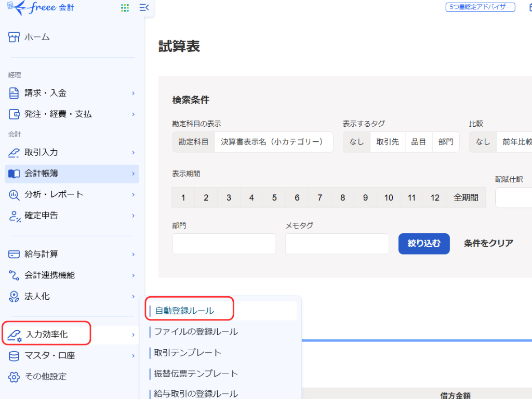Click the 分析・レポート magnifier chart icon
This screenshot has width=532, height=399.
point(14,194)
